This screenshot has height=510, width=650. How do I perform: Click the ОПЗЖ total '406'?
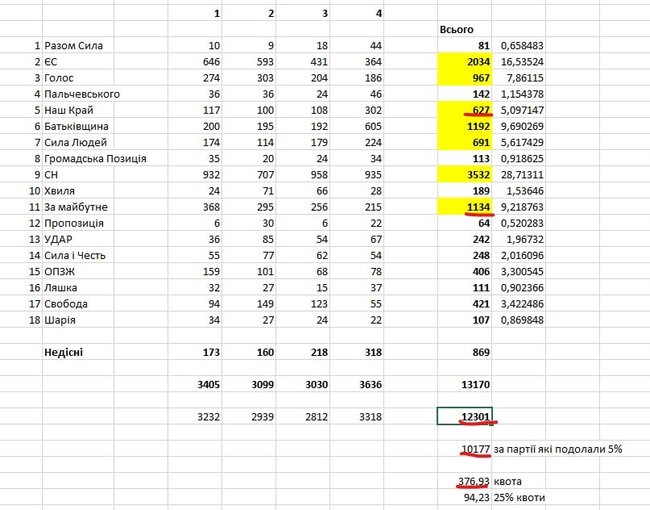[x=481, y=272]
